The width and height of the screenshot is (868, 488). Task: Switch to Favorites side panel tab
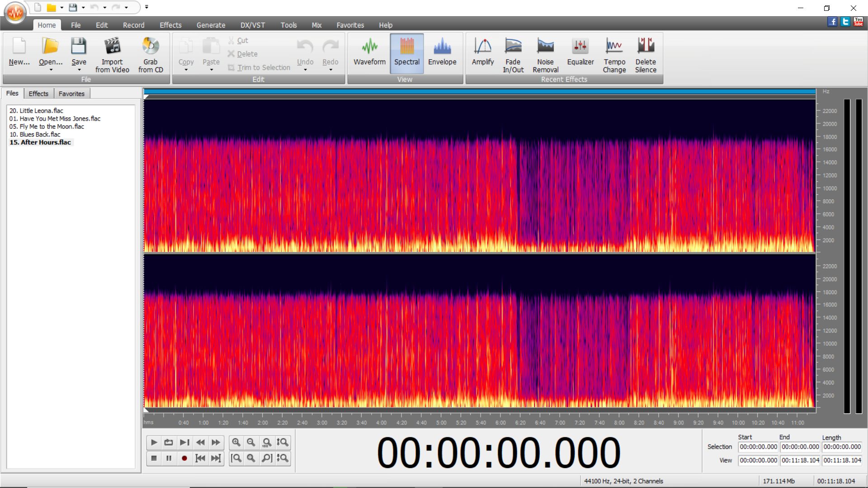(x=71, y=94)
